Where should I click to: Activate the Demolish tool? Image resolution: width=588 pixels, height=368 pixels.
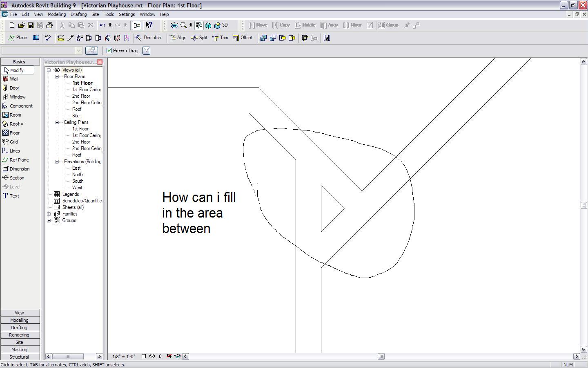click(148, 38)
